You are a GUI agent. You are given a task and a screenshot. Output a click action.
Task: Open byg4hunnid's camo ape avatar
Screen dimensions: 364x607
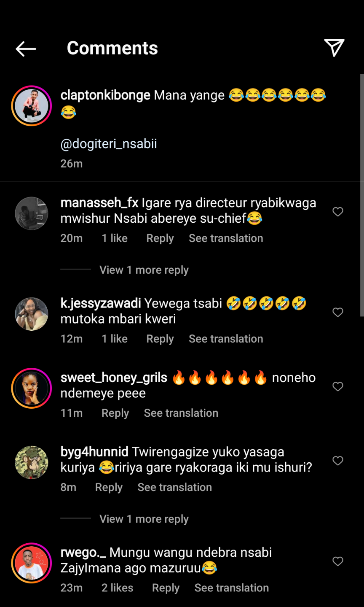(32, 462)
